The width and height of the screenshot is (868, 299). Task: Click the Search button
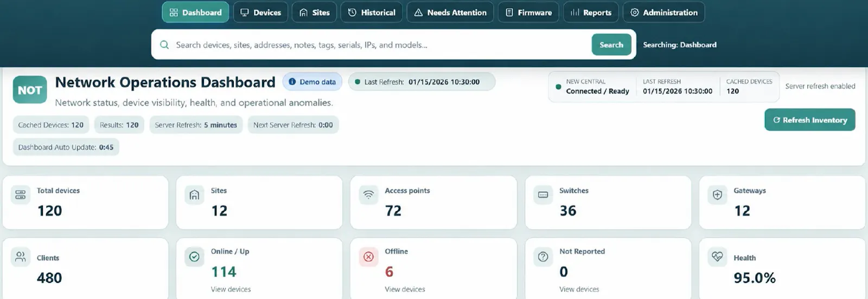pos(611,45)
